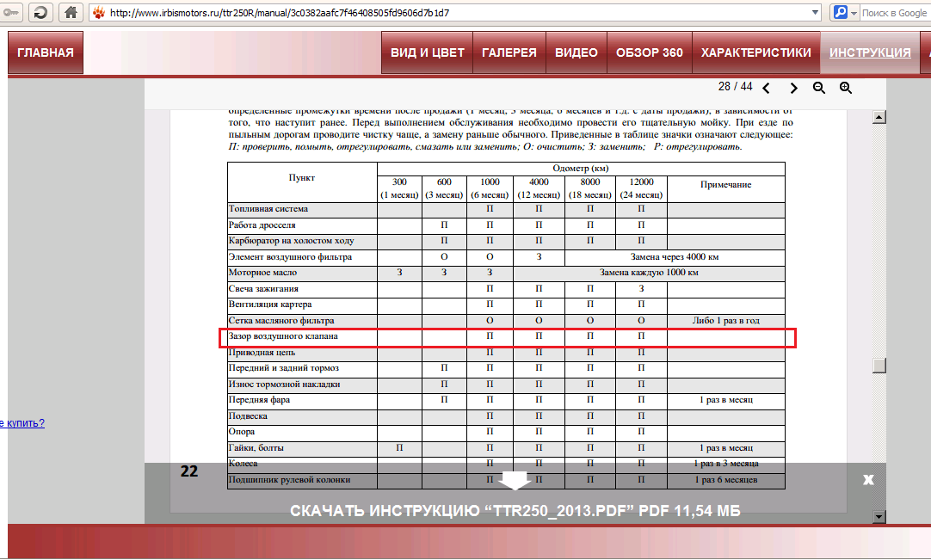931x560 pixels.
Task: Zoom out the manual viewer
Action: pyautogui.click(x=819, y=88)
